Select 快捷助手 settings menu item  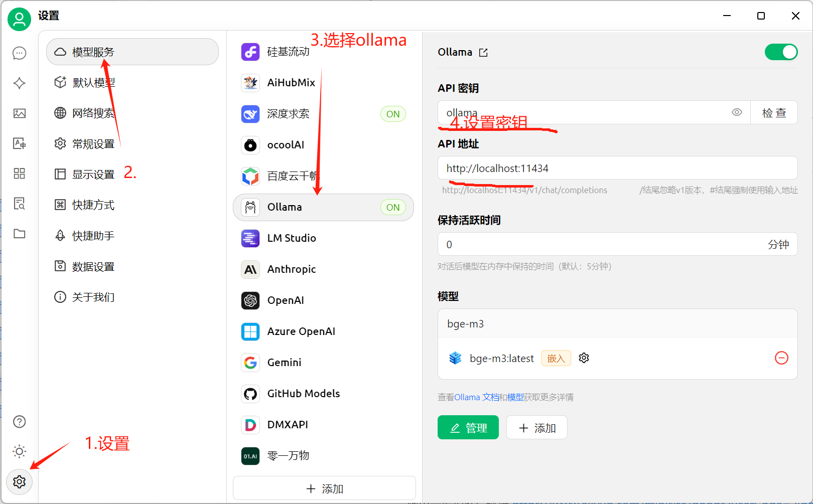(x=132, y=236)
